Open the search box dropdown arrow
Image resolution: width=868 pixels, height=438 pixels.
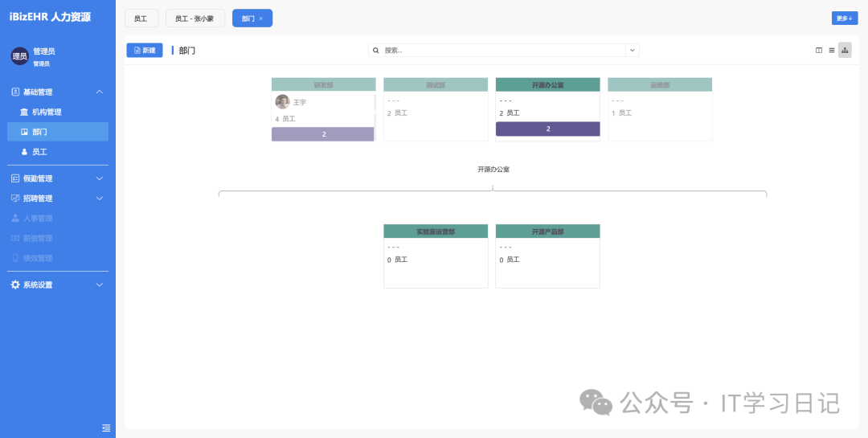click(633, 51)
